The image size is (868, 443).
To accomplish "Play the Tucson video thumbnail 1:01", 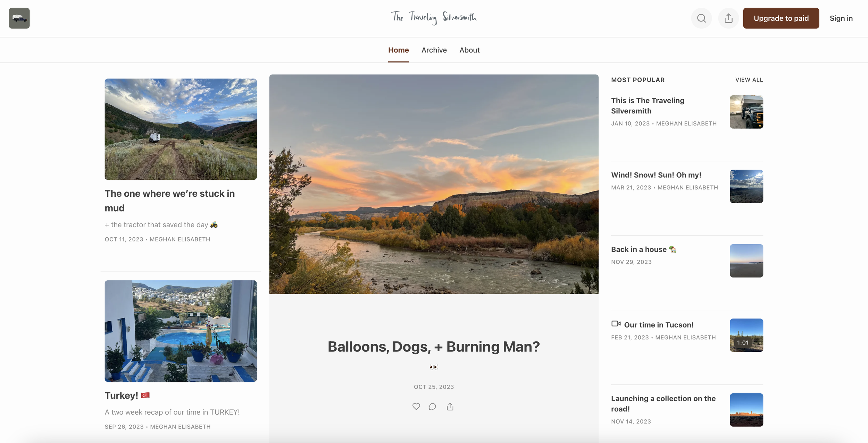I will click(746, 335).
